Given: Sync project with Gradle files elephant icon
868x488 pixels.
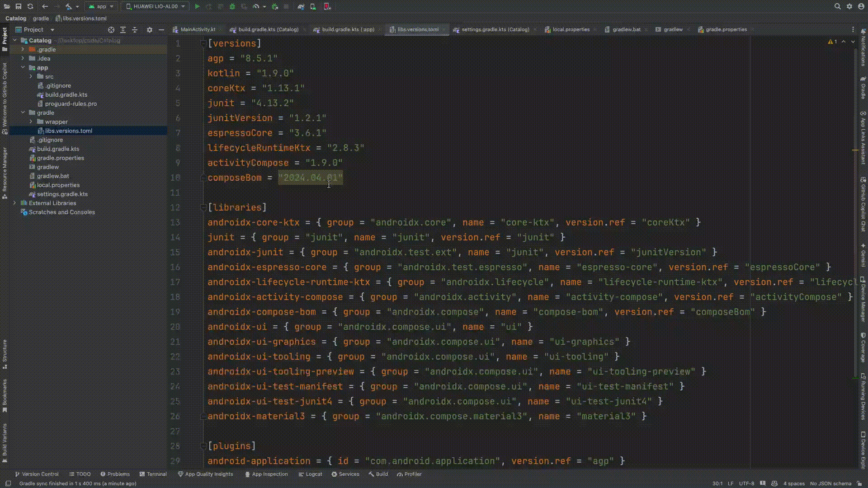Looking at the screenshot, I should coord(301,6).
